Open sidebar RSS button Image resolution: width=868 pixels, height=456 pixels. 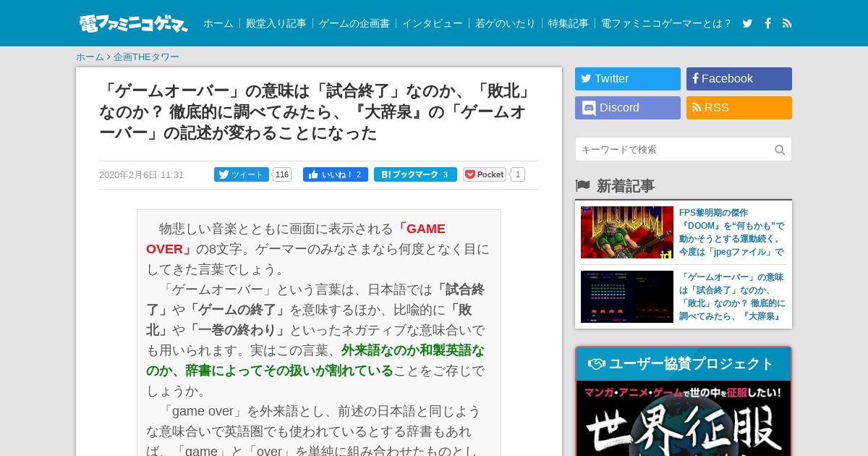(739, 108)
